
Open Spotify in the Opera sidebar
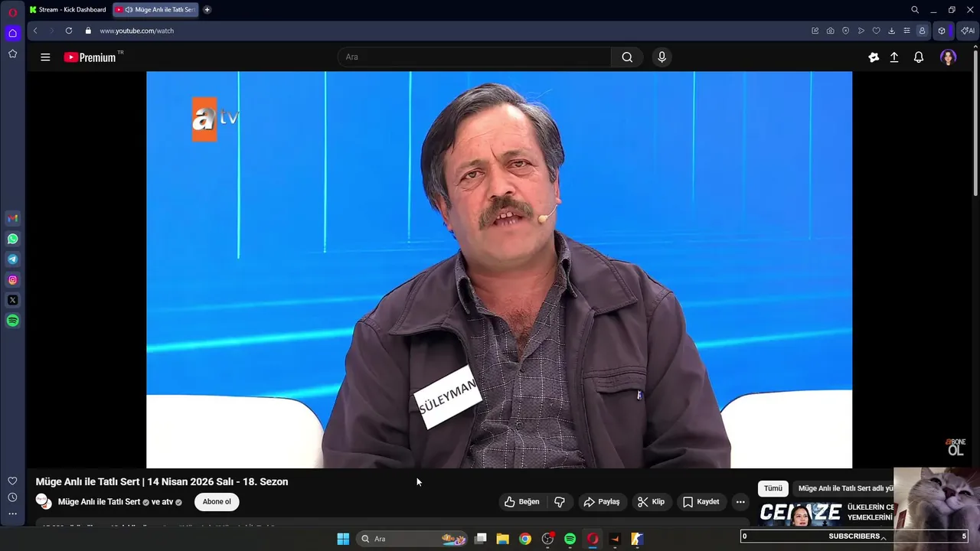point(12,321)
